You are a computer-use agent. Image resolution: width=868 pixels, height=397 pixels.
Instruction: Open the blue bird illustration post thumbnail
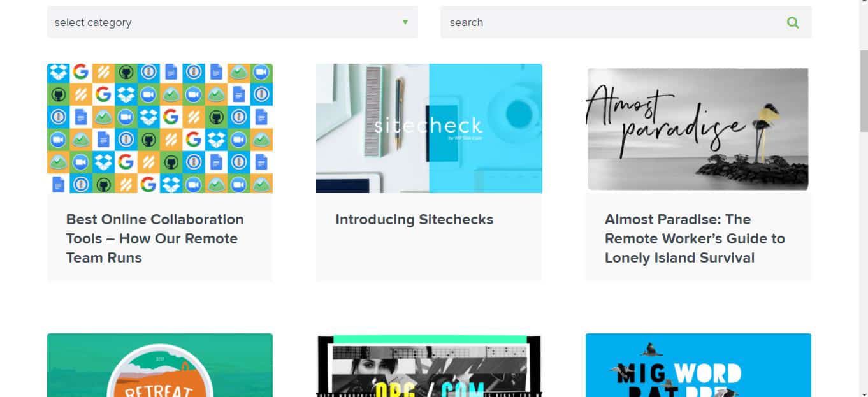pyautogui.click(x=698, y=365)
